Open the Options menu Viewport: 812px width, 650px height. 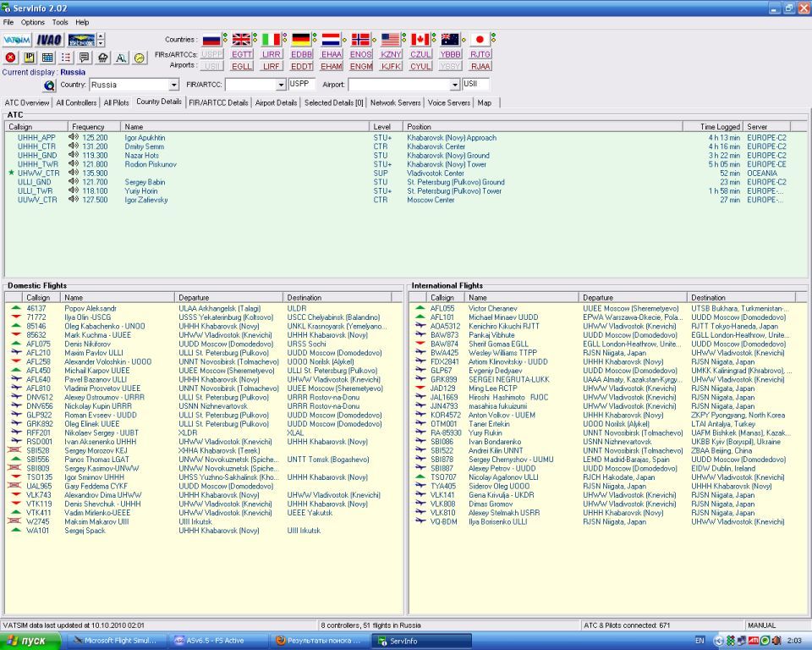tap(33, 22)
